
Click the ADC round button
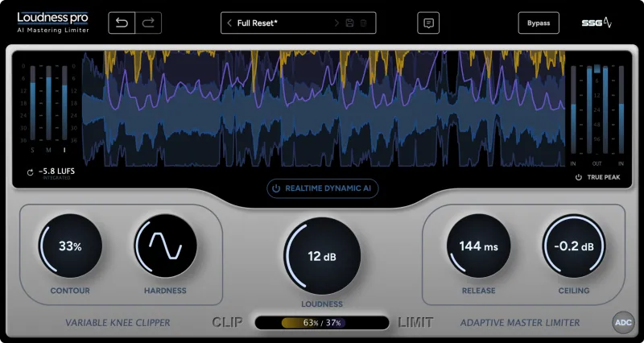point(623,322)
